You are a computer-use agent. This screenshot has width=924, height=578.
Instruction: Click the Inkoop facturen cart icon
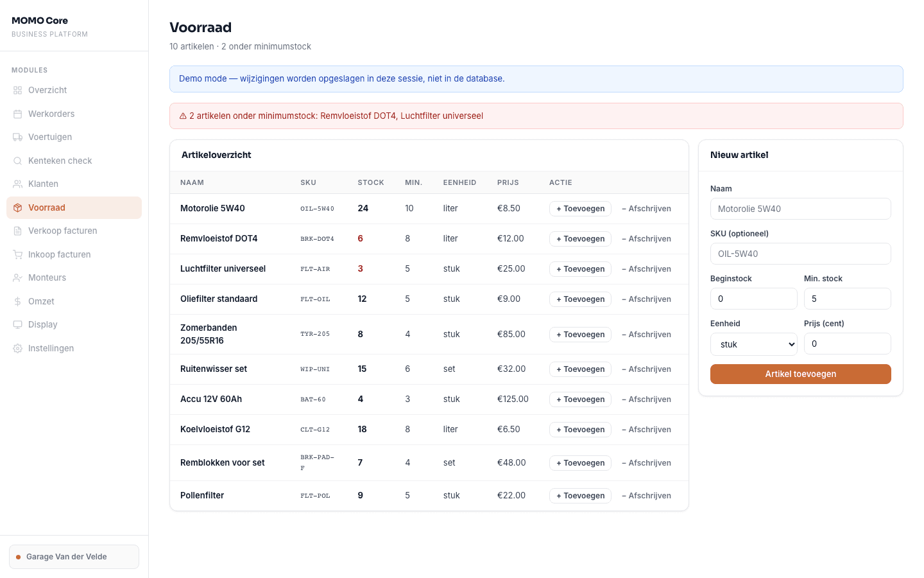(18, 255)
